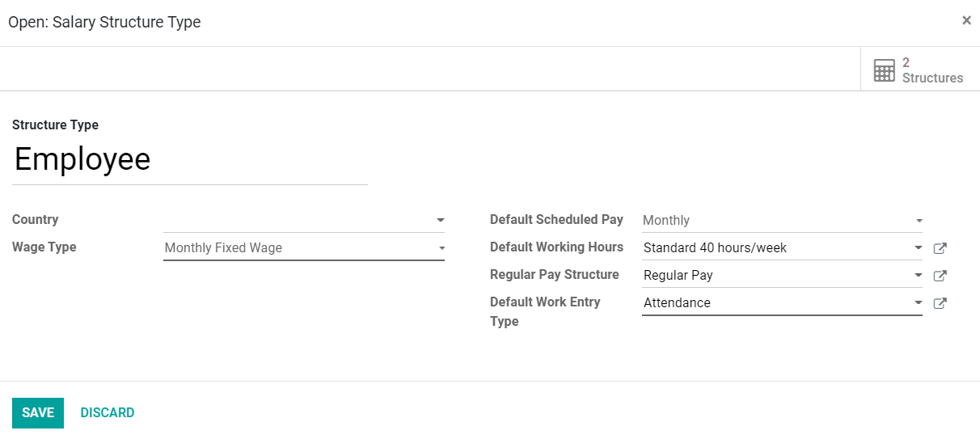The height and width of the screenshot is (439, 980).
Task: Open external link for Default Working Hours
Action: (x=940, y=248)
